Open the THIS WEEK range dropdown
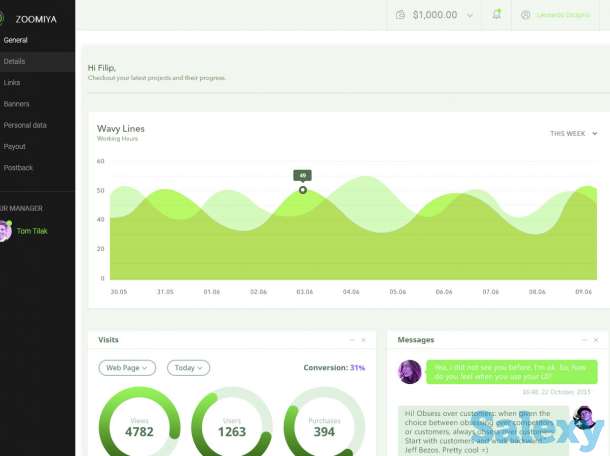This screenshot has width=610, height=456. click(573, 133)
